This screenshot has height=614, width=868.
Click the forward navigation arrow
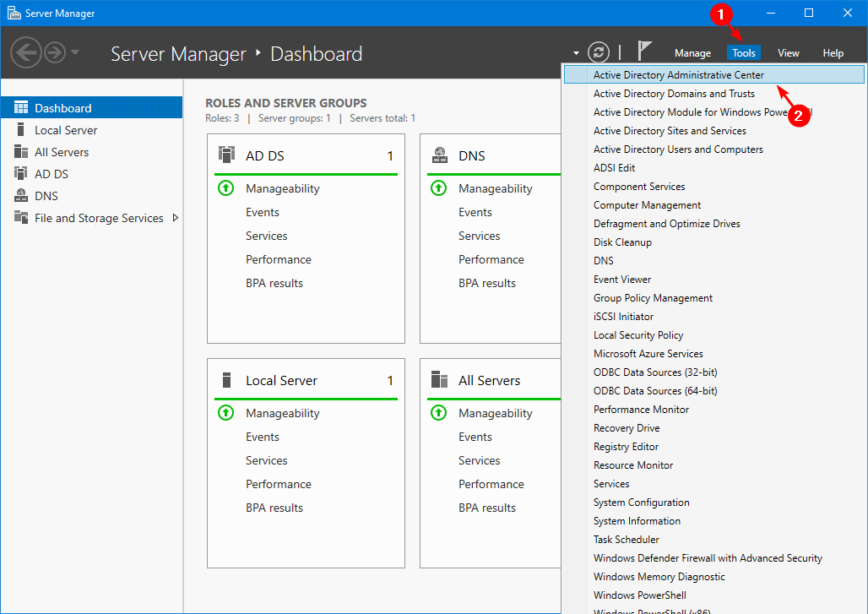tap(55, 53)
